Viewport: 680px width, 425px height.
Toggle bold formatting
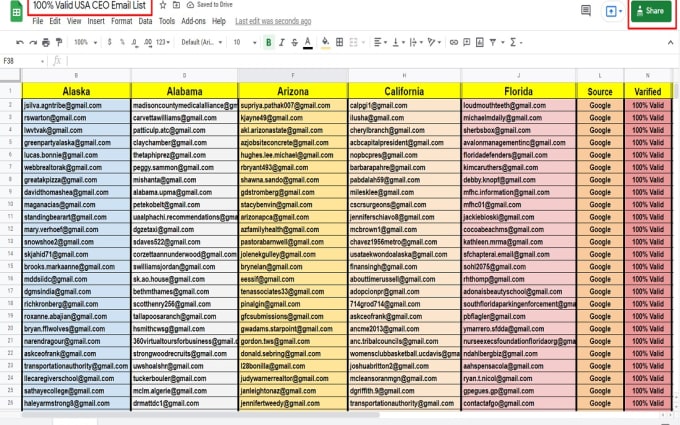(268, 42)
